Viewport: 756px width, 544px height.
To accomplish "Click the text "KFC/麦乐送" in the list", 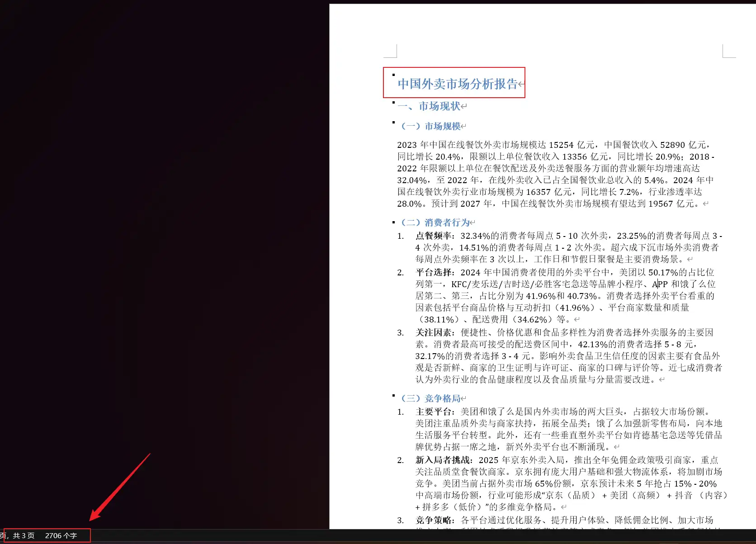I will [475, 284].
